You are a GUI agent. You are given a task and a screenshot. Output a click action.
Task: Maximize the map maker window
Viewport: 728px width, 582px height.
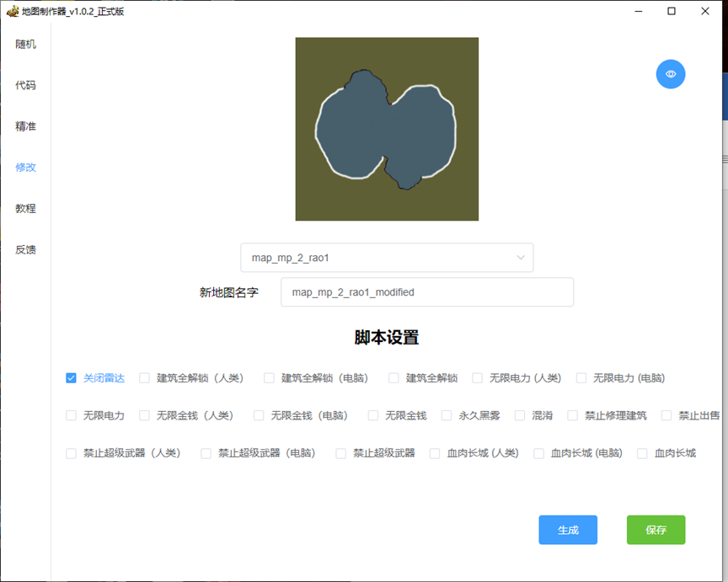click(672, 11)
